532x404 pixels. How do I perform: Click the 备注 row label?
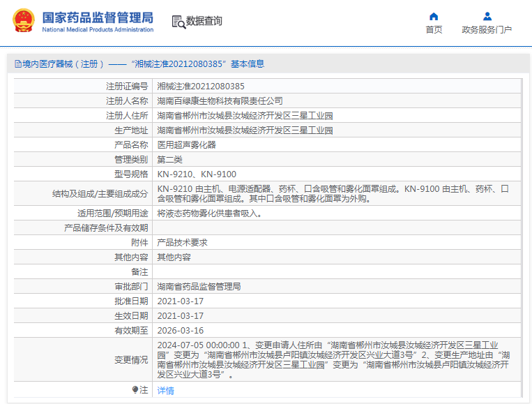139,271
